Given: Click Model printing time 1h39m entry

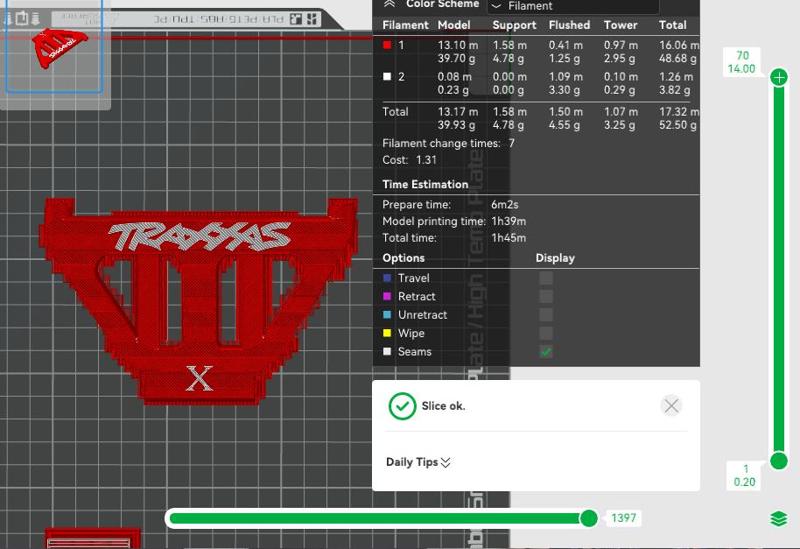Looking at the screenshot, I should 454,221.
